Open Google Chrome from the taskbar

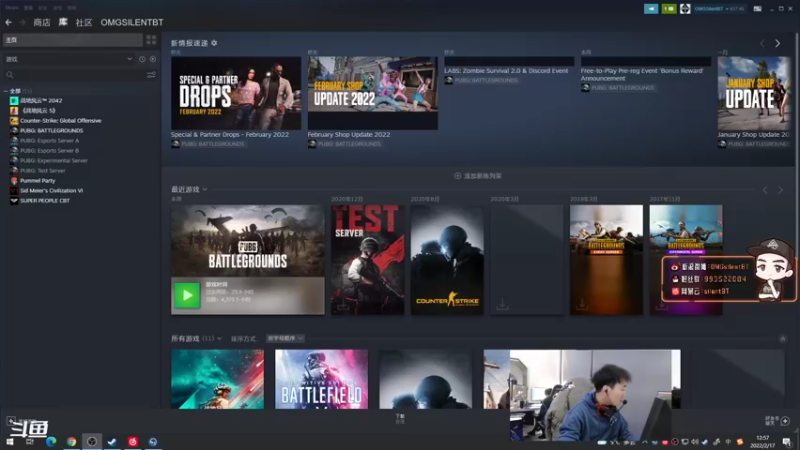point(71,442)
